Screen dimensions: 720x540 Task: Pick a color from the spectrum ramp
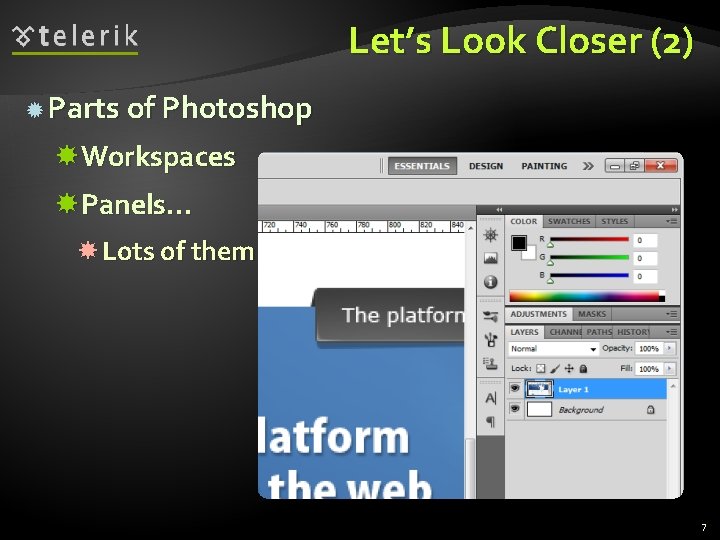[x=587, y=296]
